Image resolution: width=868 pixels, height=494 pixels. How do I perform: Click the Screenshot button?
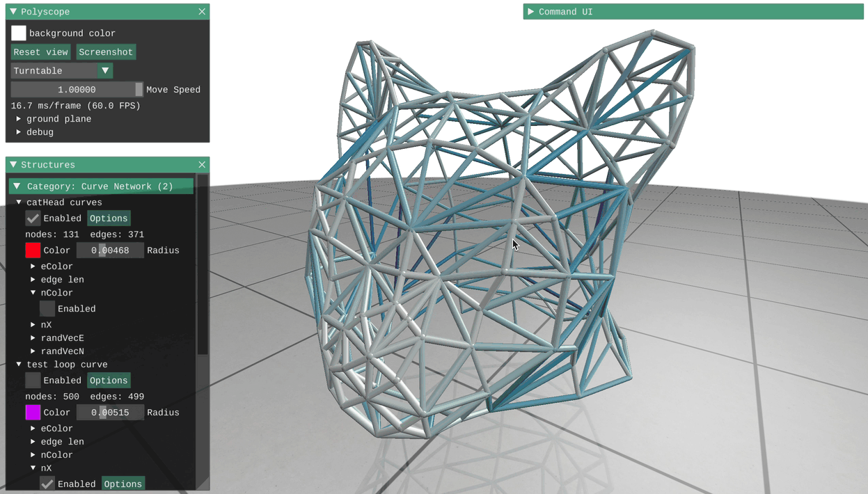point(106,52)
